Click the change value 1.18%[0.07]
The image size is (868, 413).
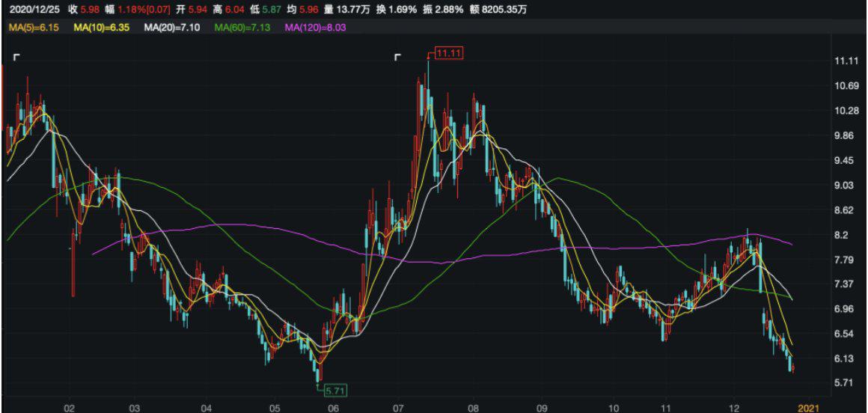[144, 10]
